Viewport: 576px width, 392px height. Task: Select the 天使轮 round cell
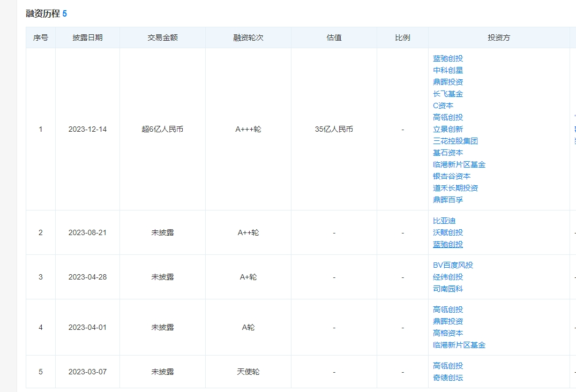click(x=248, y=372)
